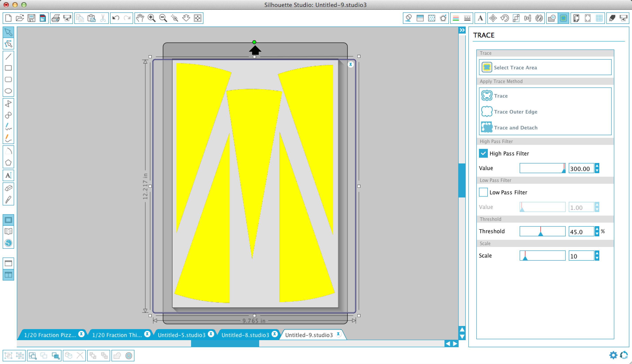Apply Trace and Detach method
The image size is (632, 364).
(x=545, y=127)
